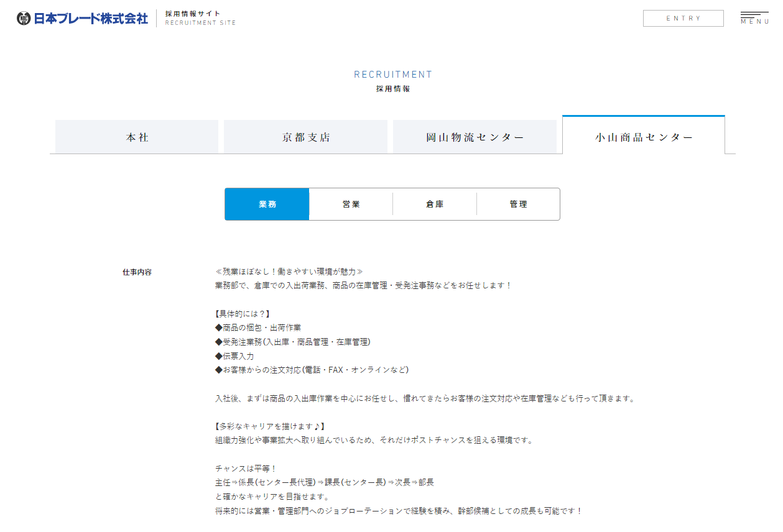Click the RECRUITMENT page heading

coord(392,75)
